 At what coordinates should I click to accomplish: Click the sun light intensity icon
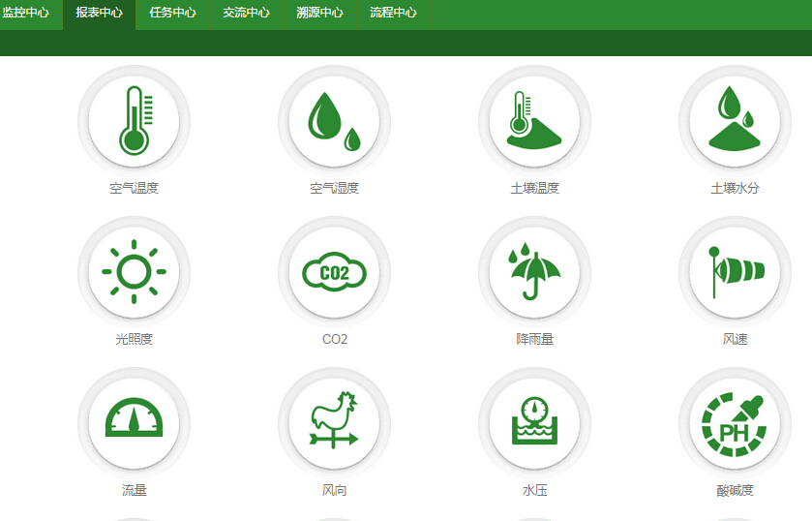134,272
